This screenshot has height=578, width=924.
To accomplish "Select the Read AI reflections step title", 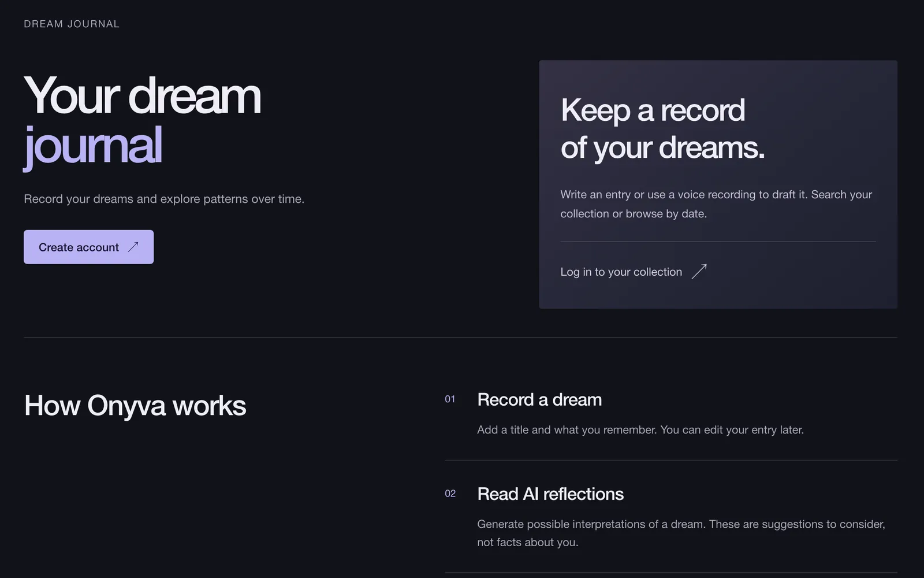I will 550,494.
